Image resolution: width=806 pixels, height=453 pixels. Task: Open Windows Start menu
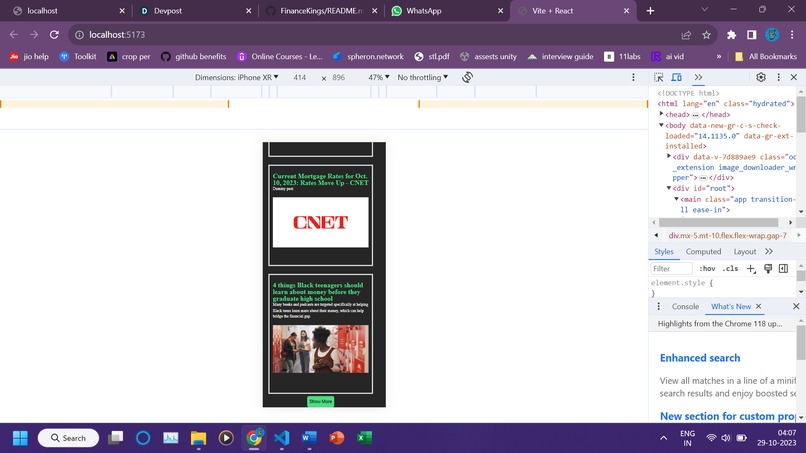(x=20, y=438)
